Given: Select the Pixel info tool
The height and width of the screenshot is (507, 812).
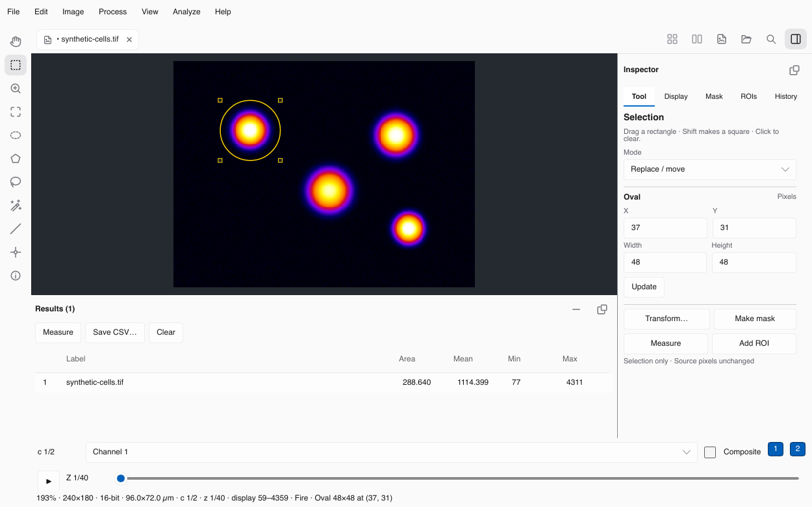Looking at the screenshot, I should pos(16,276).
